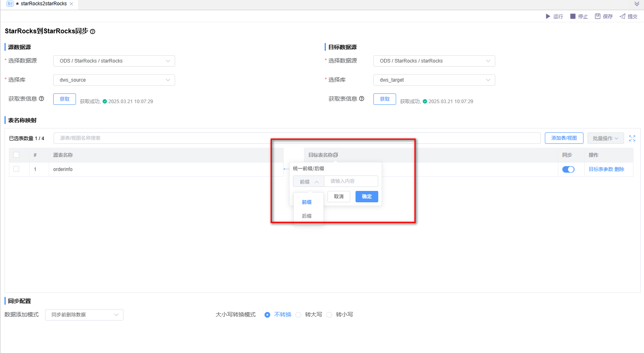Choose 后缀 from the prefix/suffix list

tap(307, 216)
